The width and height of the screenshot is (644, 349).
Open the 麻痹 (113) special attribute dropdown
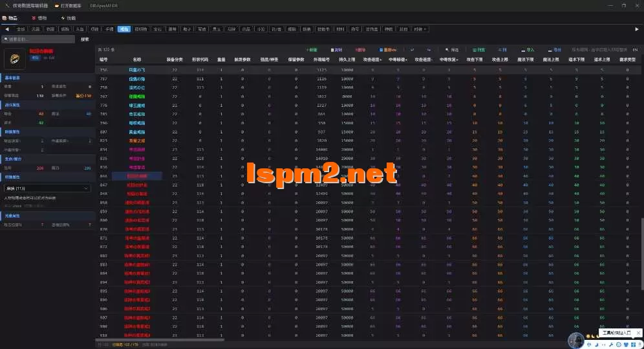47,188
